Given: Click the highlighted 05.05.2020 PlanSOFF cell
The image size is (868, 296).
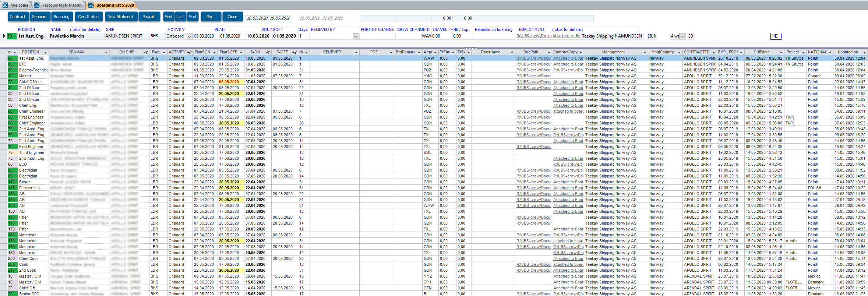Looking at the screenshot, I should point(231,82).
